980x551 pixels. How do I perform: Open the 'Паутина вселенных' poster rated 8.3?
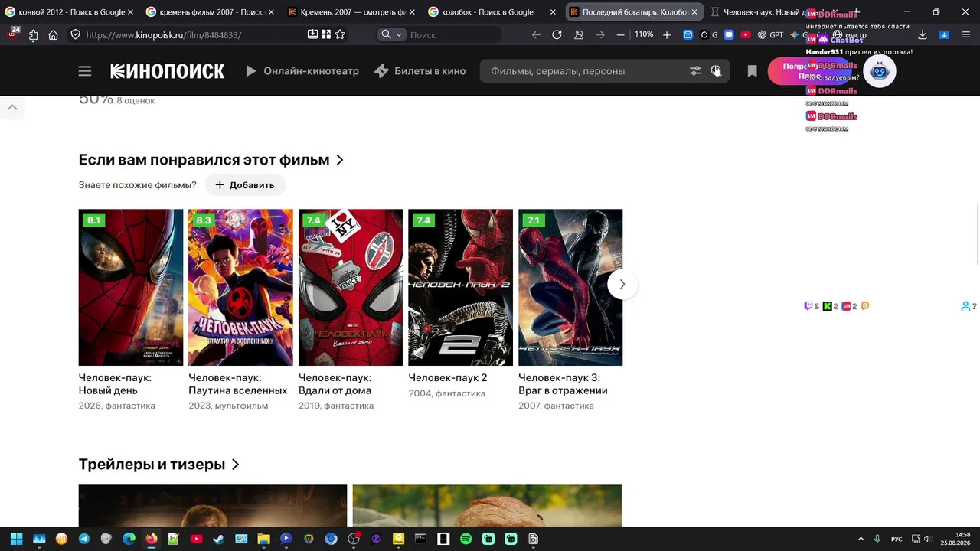click(240, 288)
